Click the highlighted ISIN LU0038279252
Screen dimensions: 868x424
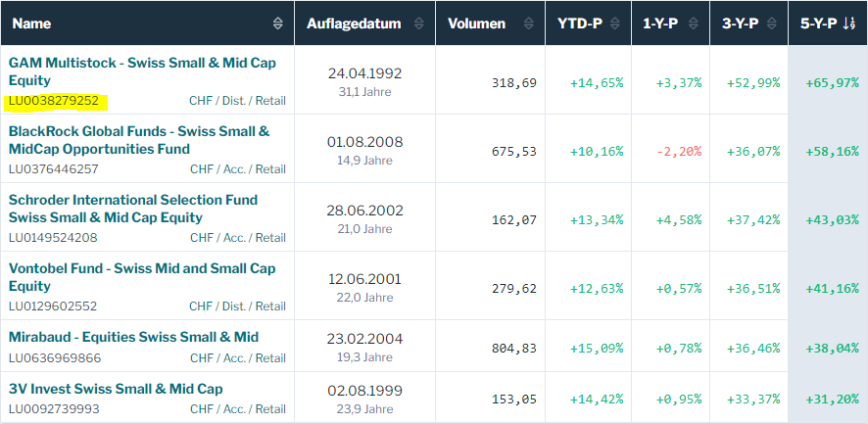(x=54, y=100)
